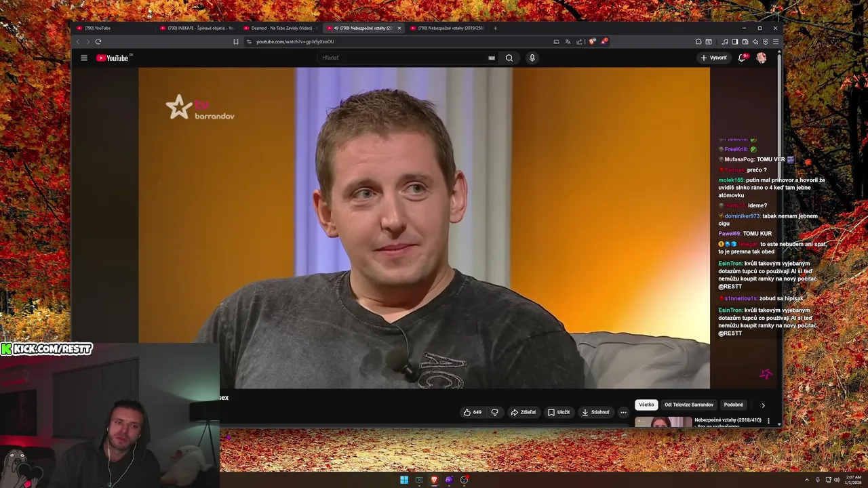
Task: Click the address bar URL
Action: pyautogui.click(x=295, y=41)
